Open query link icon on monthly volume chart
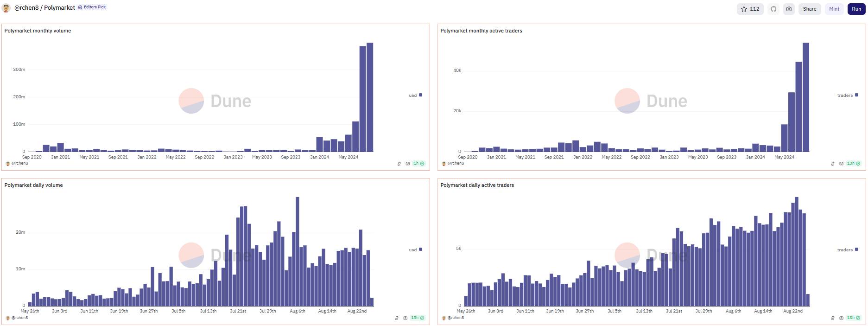 click(399, 164)
